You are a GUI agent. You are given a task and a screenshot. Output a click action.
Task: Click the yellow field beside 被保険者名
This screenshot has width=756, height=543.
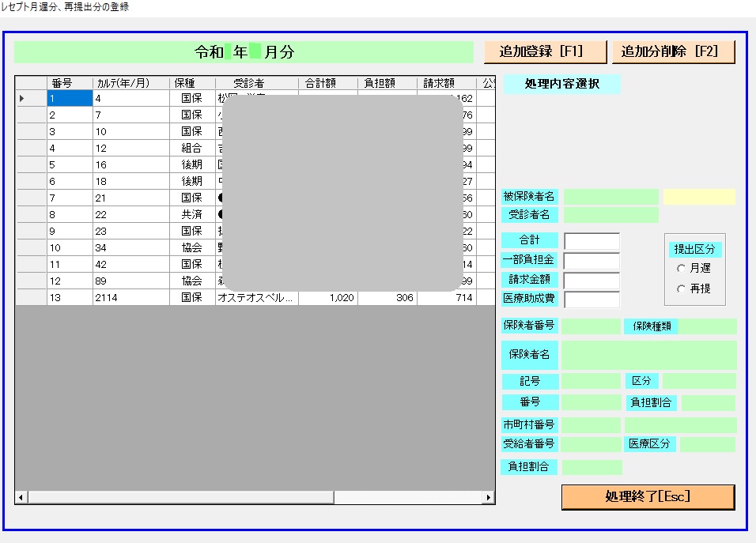699,197
